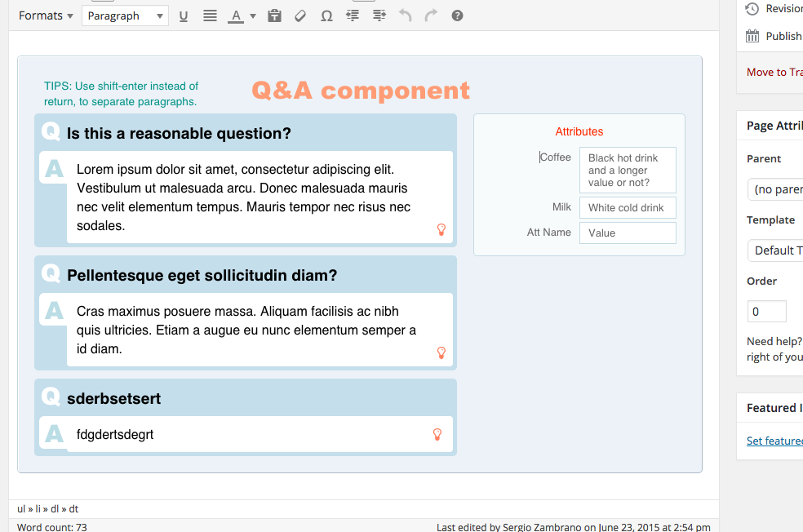Open the Paragraph style dropdown
The width and height of the screenshot is (803, 532).
coord(125,16)
